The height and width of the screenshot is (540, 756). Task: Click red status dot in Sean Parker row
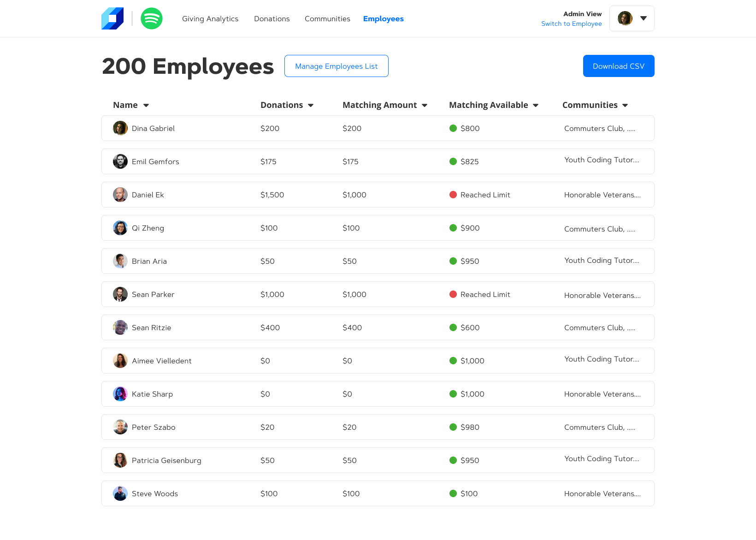click(453, 294)
